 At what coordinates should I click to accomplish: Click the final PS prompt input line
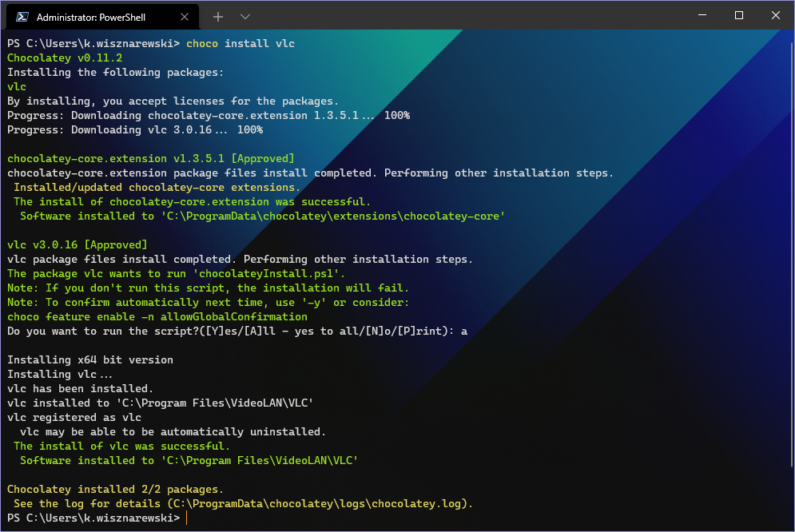pos(97,518)
